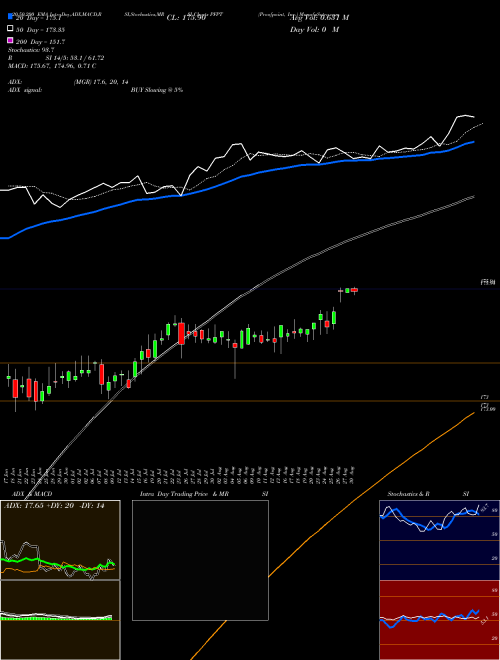Open the MACD histogram chart thumbnail
This screenshot has width=500, height=660.
coord(60,620)
